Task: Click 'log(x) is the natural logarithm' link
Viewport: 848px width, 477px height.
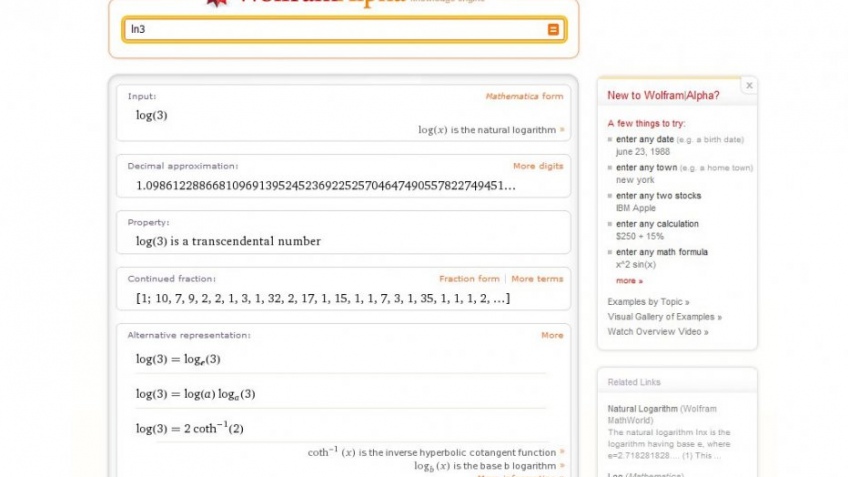Action: pyautogui.click(x=491, y=130)
